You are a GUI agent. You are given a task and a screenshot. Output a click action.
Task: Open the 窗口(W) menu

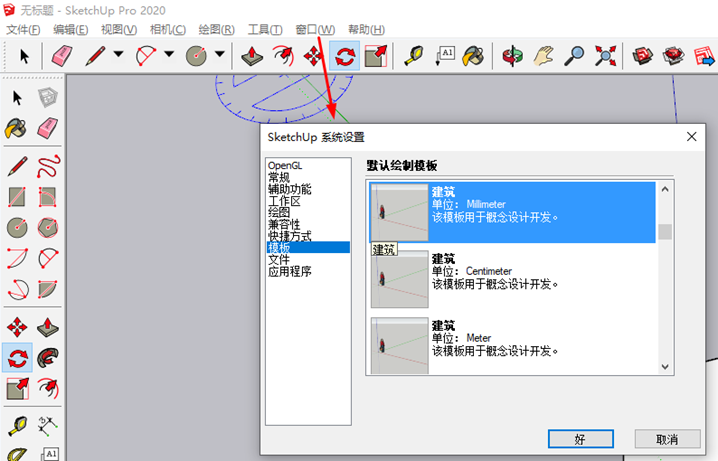[x=315, y=30]
